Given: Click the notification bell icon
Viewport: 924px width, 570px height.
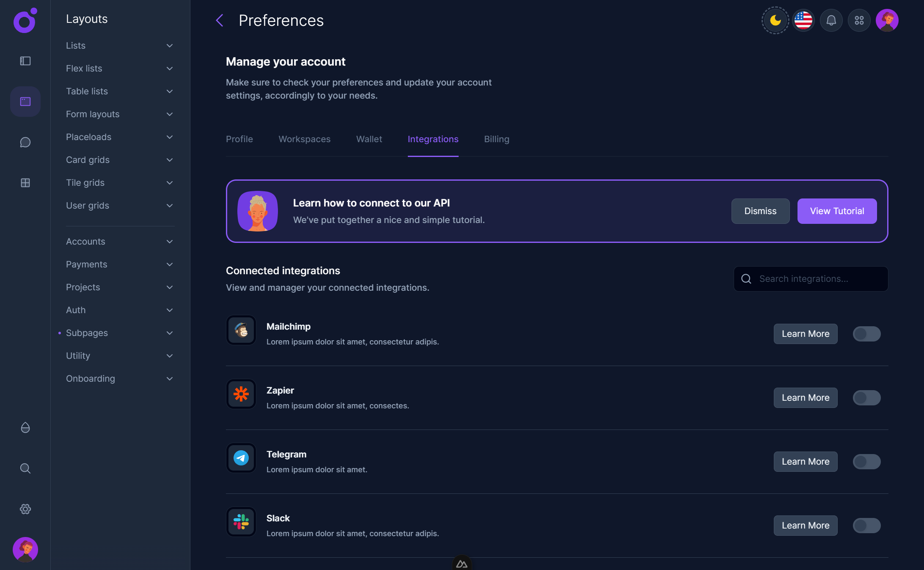Looking at the screenshot, I should [831, 20].
